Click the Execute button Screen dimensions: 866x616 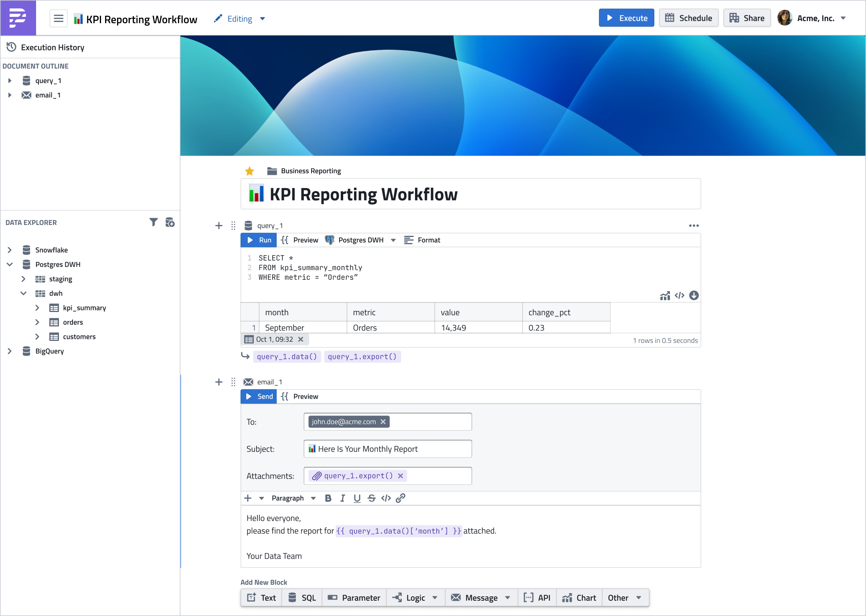click(x=626, y=18)
